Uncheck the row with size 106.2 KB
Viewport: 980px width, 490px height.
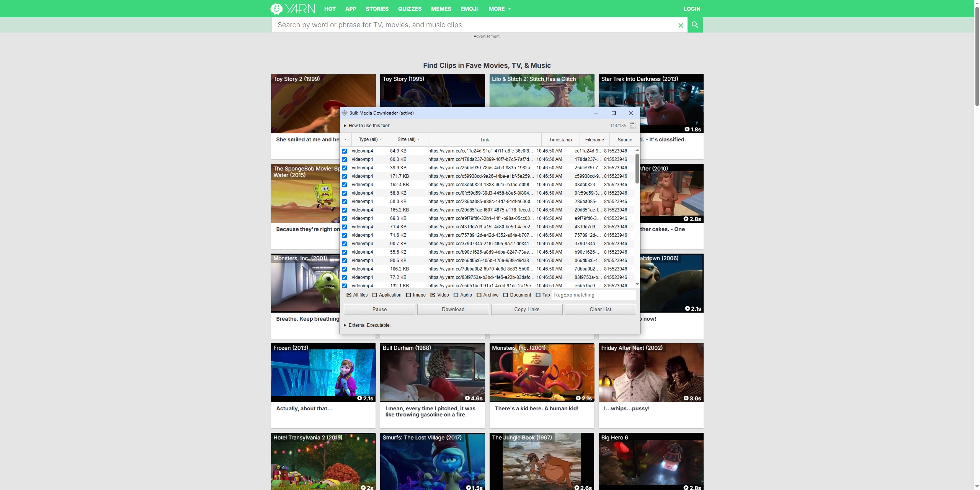coord(344,269)
